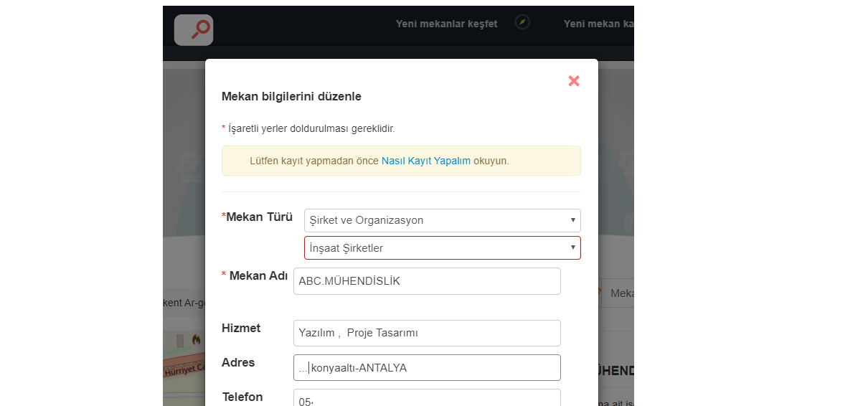Viewport: 868px width, 406px height.
Task: Click the green compass icon in header
Action: (x=522, y=22)
